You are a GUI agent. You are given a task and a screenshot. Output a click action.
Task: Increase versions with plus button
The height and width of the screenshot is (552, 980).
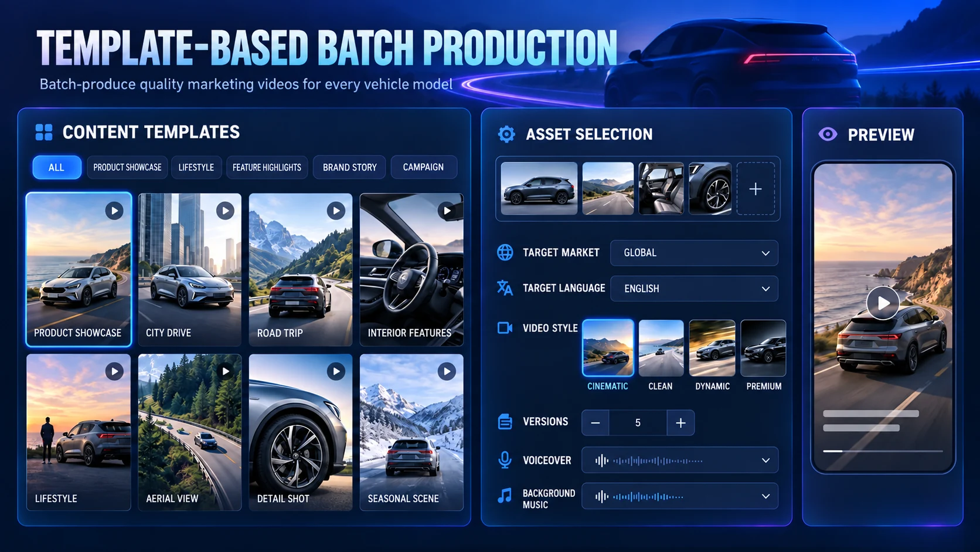tap(680, 423)
